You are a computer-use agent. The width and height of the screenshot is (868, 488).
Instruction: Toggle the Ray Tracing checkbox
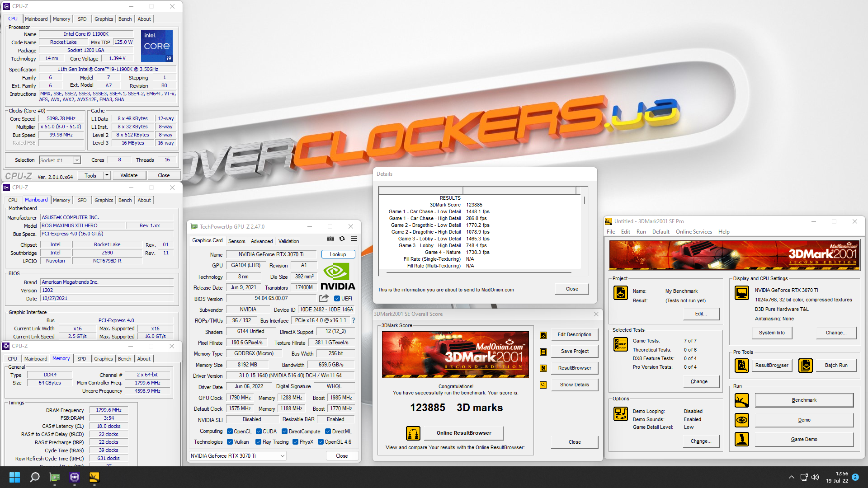pyautogui.click(x=258, y=442)
